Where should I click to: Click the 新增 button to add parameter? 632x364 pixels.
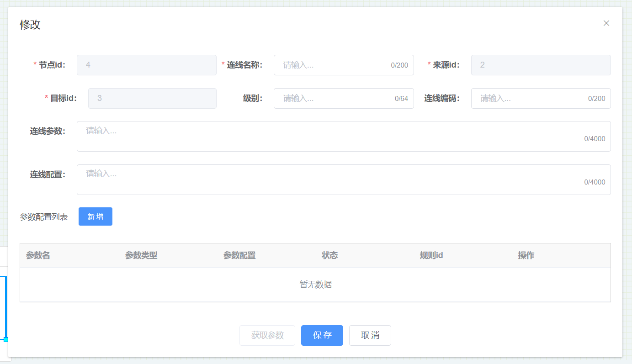95,216
